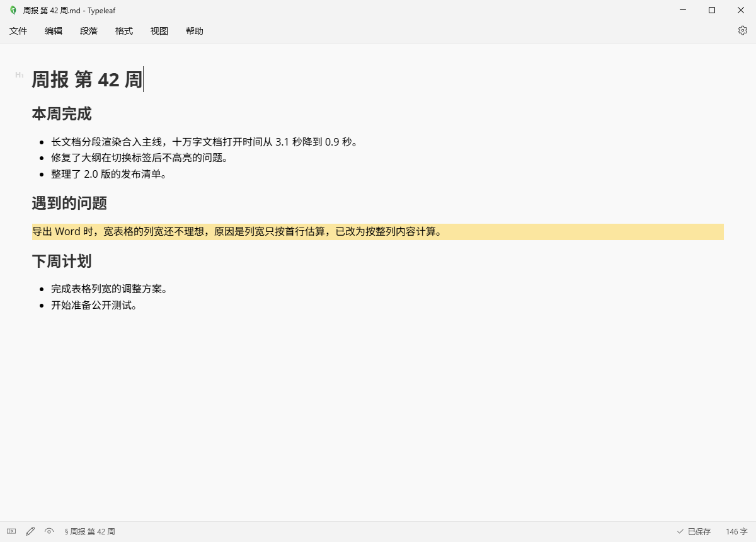
Task: Click the 已保存 save status indicator
Action: click(x=694, y=532)
